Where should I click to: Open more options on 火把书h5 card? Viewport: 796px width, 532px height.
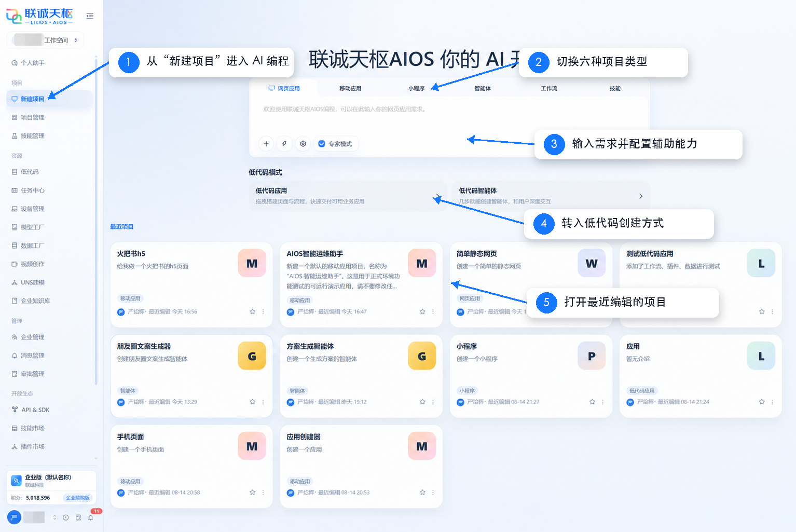point(263,311)
